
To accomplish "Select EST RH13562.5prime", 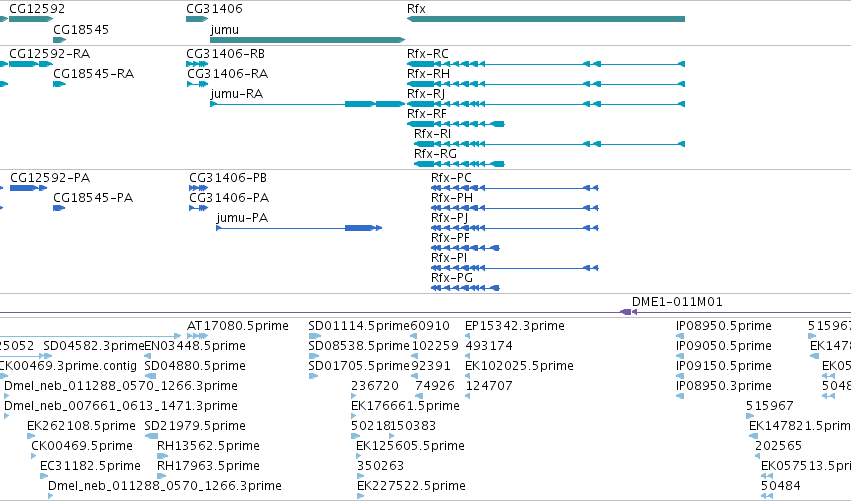I will pos(208,447).
